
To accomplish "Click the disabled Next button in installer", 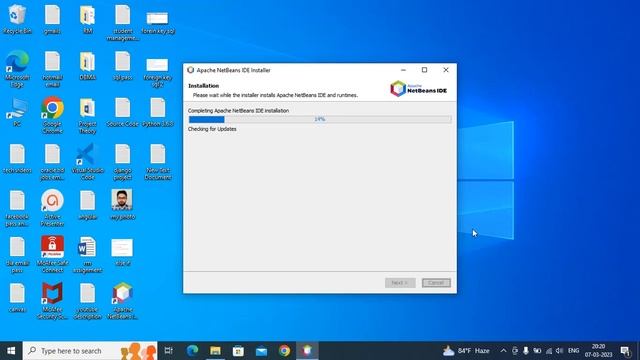I will [x=400, y=282].
